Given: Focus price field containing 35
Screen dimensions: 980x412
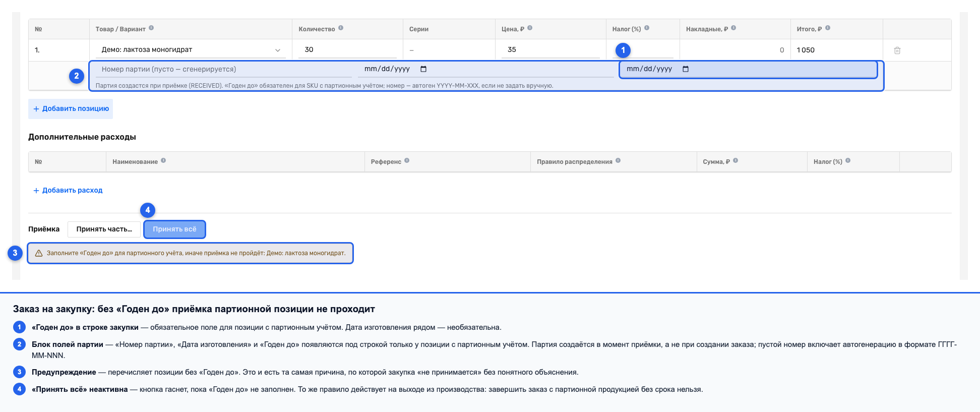Looking at the screenshot, I should pos(550,50).
